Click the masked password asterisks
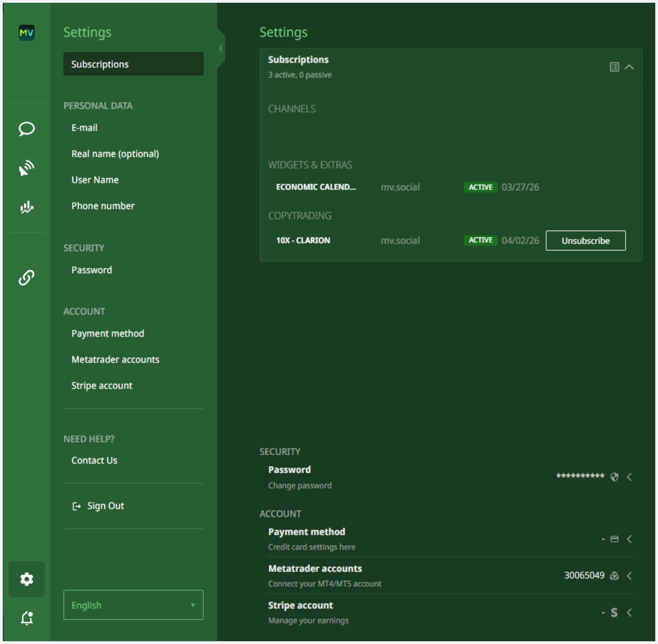Viewport: 658px width, 644px height. (x=580, y=476)
